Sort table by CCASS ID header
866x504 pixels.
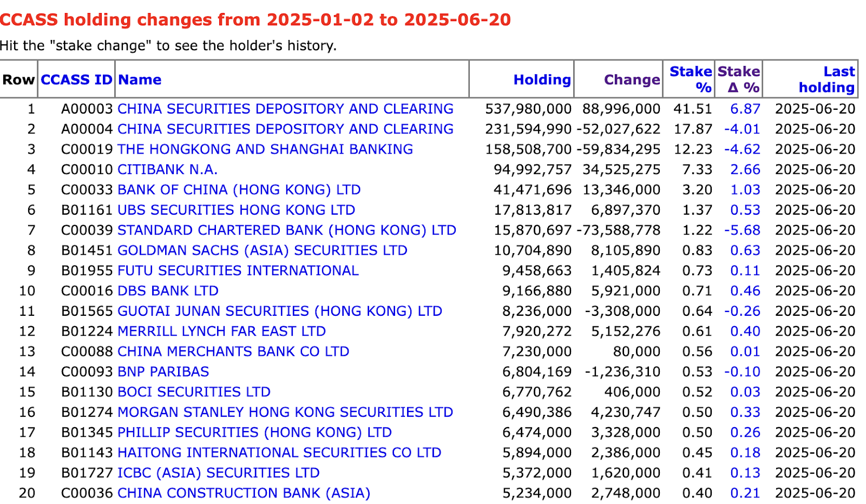[76, 79]
